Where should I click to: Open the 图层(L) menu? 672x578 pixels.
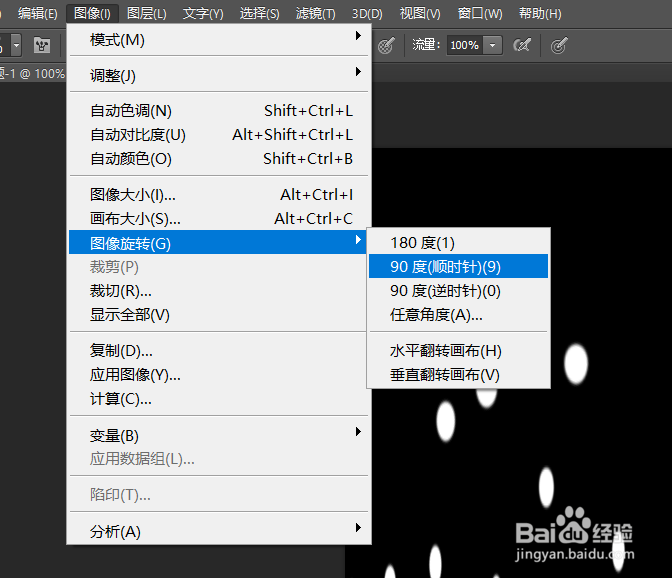(x=147, y=14)
